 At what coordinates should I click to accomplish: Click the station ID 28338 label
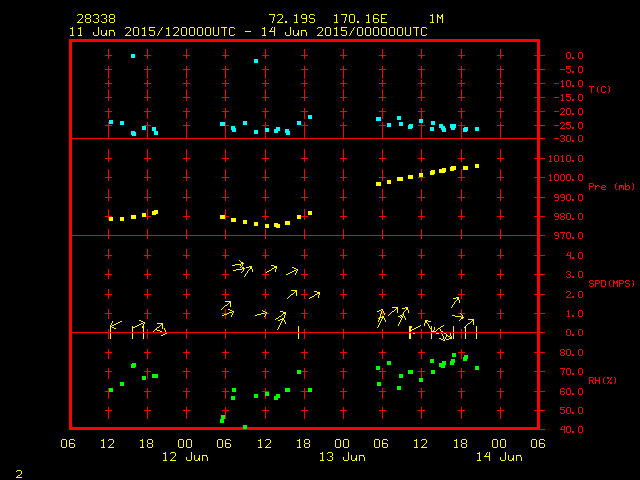coord(92,19)
